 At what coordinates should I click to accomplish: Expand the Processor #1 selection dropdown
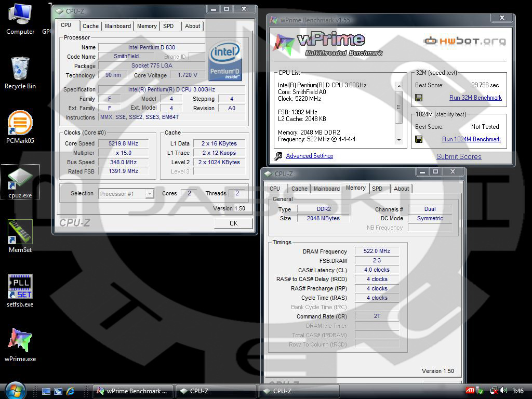149,194
